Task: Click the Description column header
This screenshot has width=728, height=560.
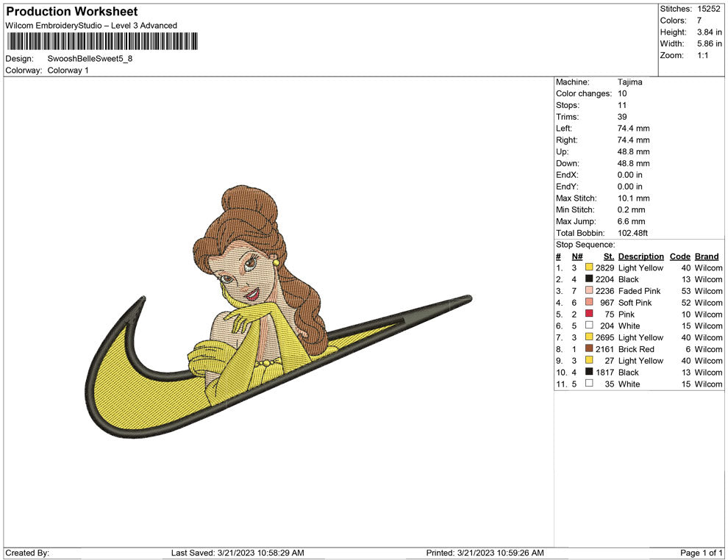Action: pyautogui.click(x=640, y=256)
